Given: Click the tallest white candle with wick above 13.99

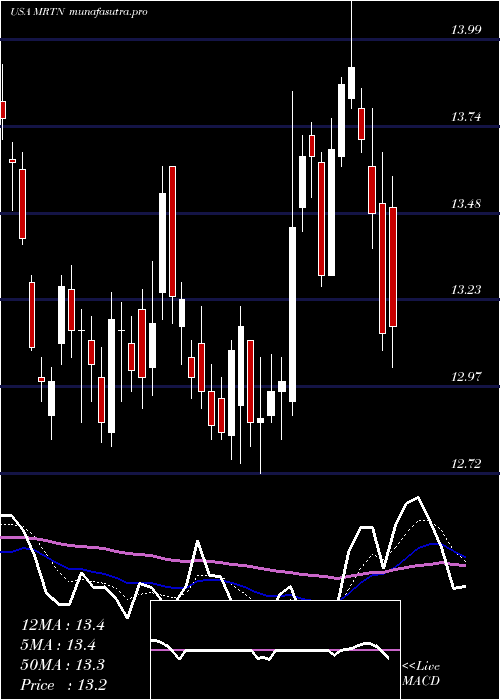Looking at the screenshot, I should 351,83.
